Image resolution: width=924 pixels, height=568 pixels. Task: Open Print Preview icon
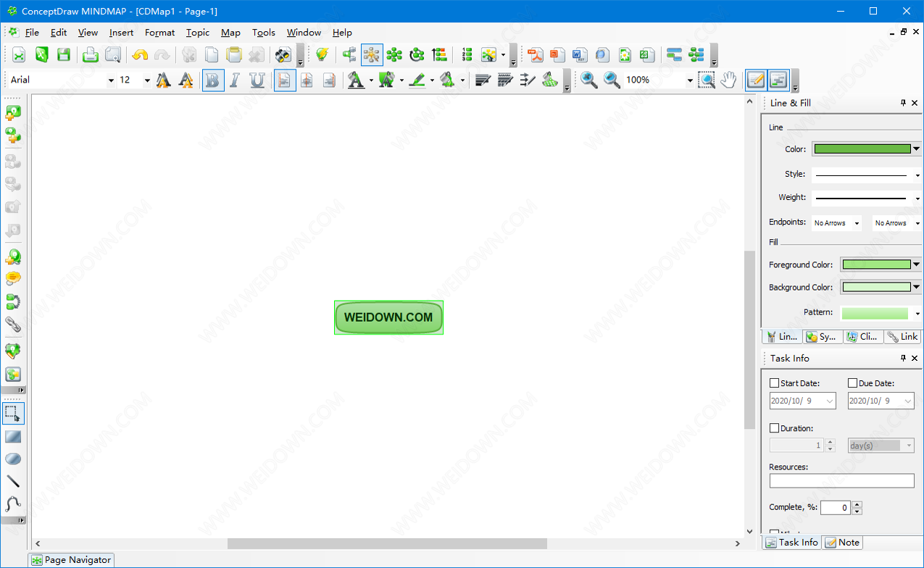click(x=112, y=54)
